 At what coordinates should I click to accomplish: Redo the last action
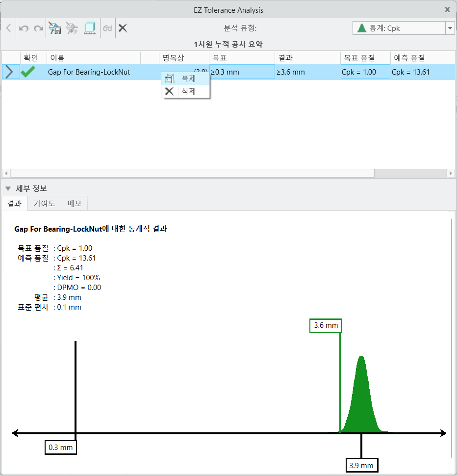click(38, 28)
